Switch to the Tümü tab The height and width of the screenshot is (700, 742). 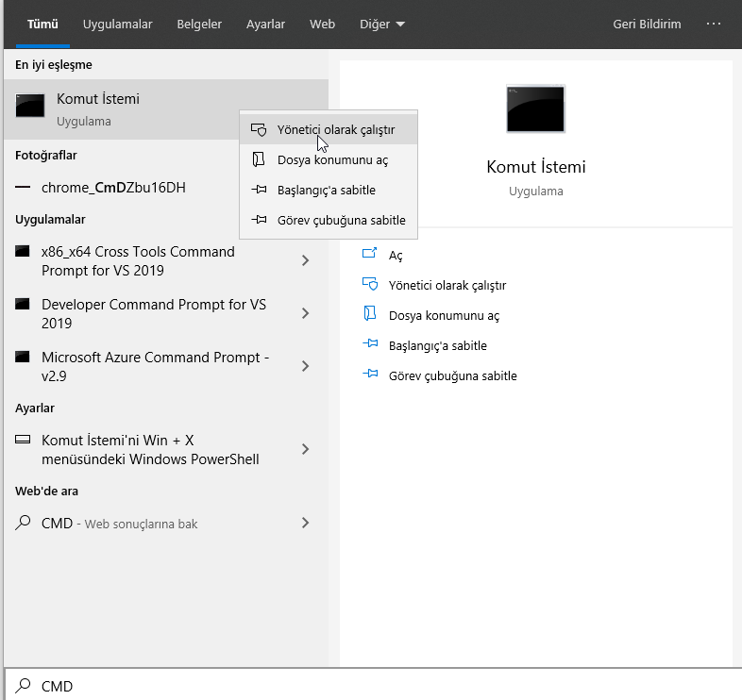[42, 25]
